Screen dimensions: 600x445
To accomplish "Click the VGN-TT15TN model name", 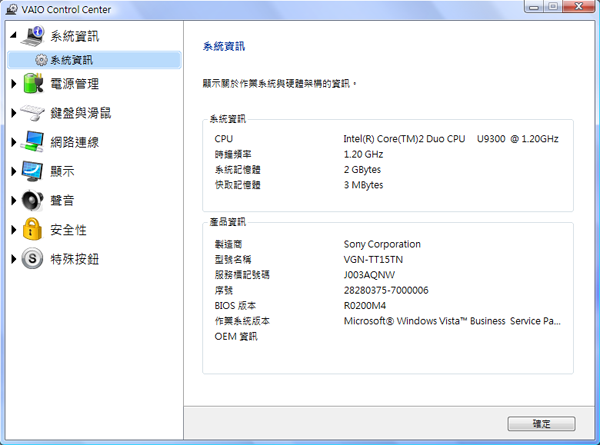I will pyautogui.click(x=373, y=259).
